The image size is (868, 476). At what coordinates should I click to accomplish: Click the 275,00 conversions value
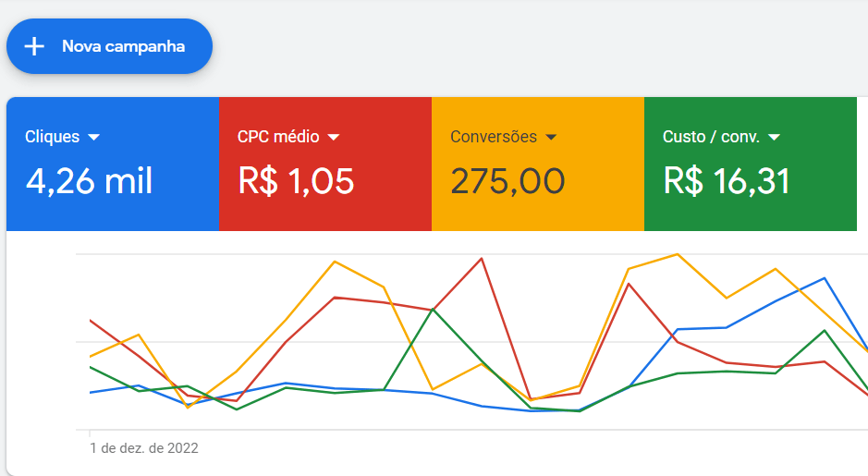tap(507, 180)
